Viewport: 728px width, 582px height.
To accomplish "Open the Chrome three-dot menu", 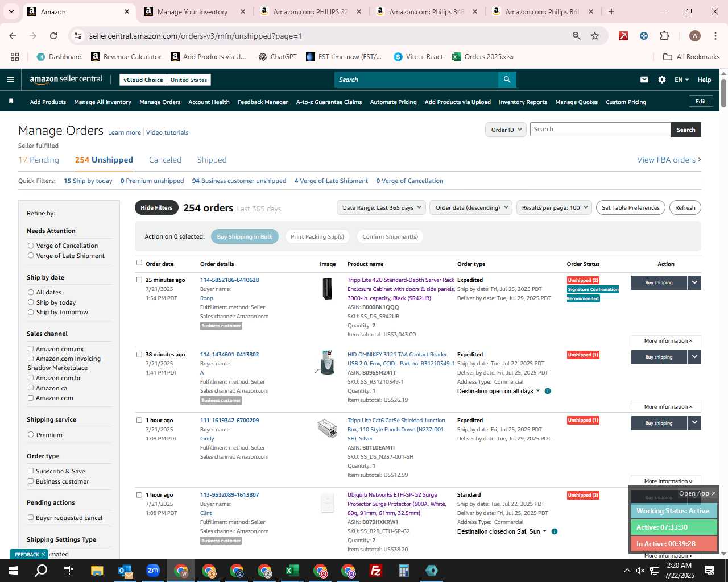I will (714, 36).
